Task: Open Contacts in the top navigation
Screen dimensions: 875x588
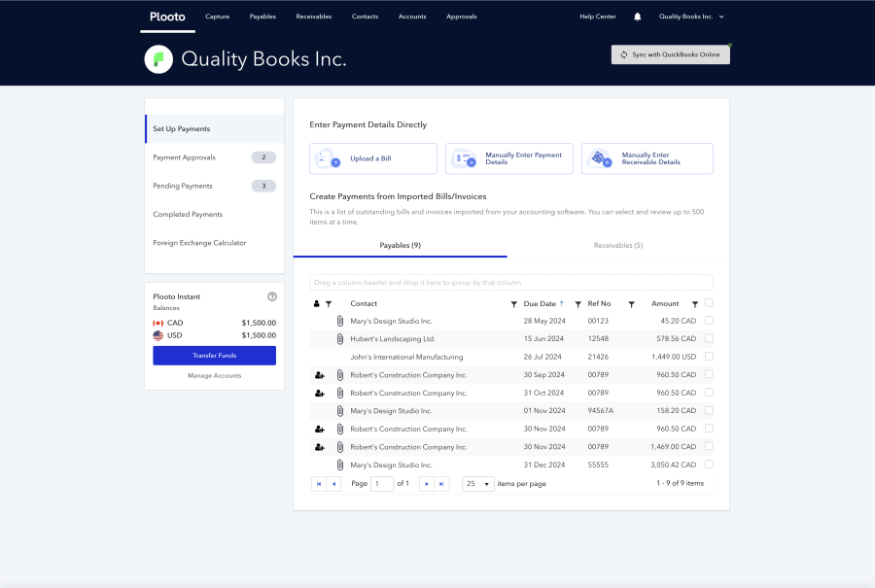Action: 365,17
